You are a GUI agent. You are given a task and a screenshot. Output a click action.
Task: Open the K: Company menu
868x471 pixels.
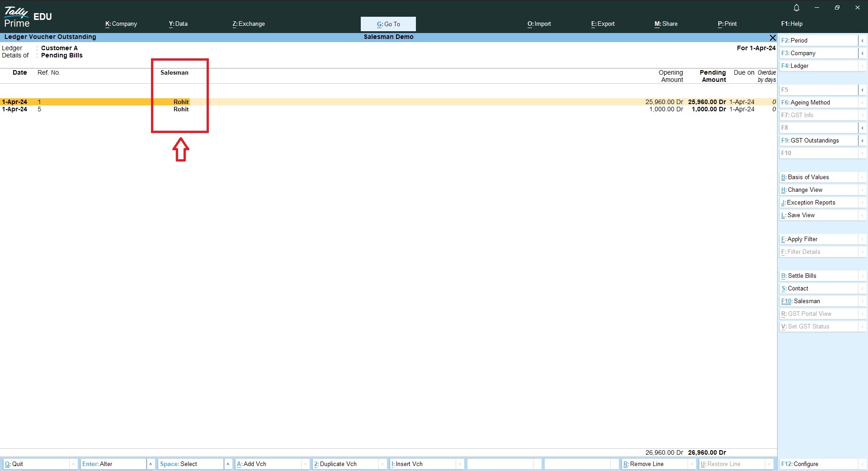121,24
